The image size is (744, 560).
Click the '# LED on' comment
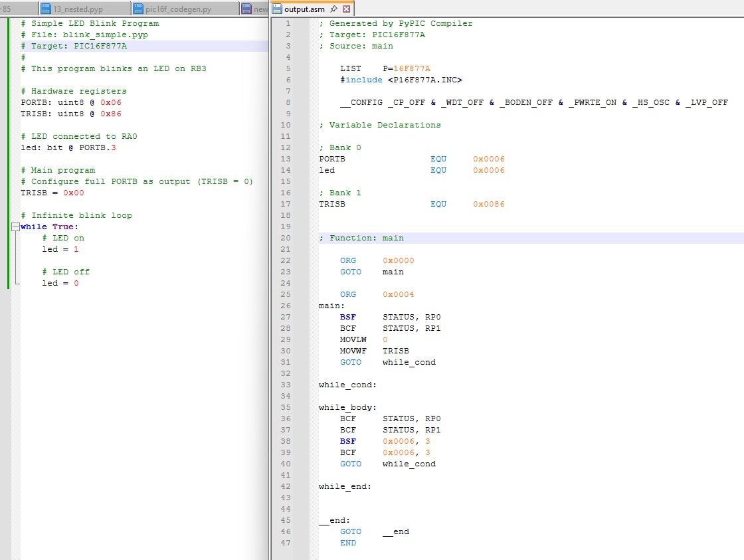pyautogui.click(x=63, y=238)
